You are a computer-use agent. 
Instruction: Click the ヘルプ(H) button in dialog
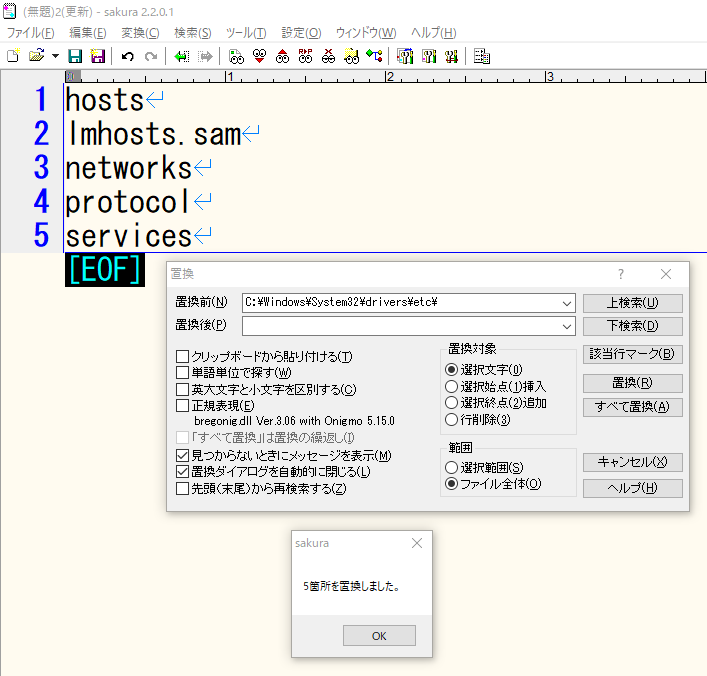coord(633,488)
